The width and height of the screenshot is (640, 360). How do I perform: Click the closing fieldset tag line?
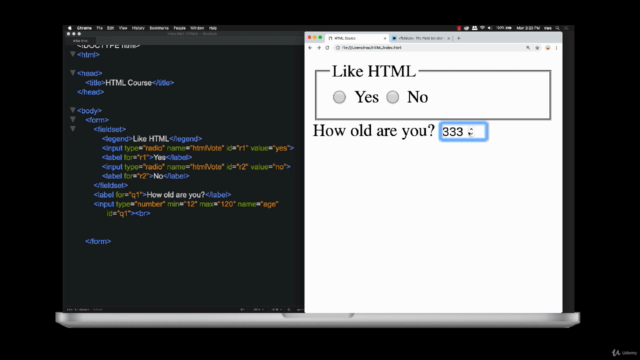(x=111, y=185)
